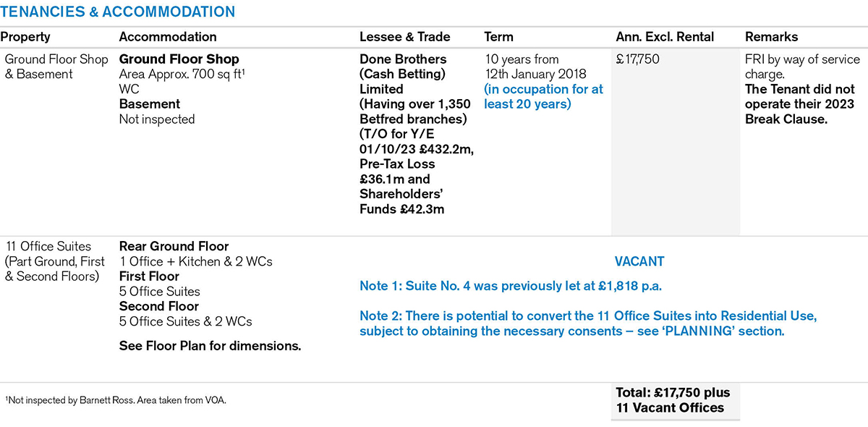Select the 'Property' column header

click(x=25, y=37)
